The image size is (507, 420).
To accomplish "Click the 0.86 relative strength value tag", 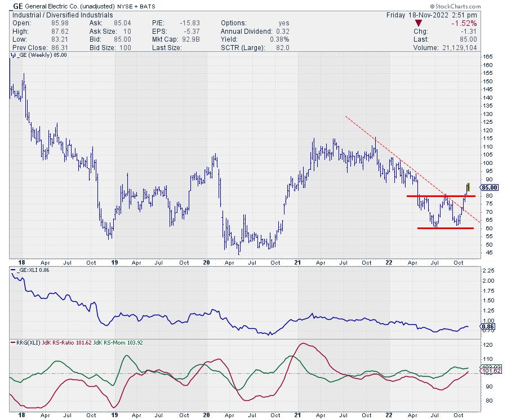I will 487,327.
